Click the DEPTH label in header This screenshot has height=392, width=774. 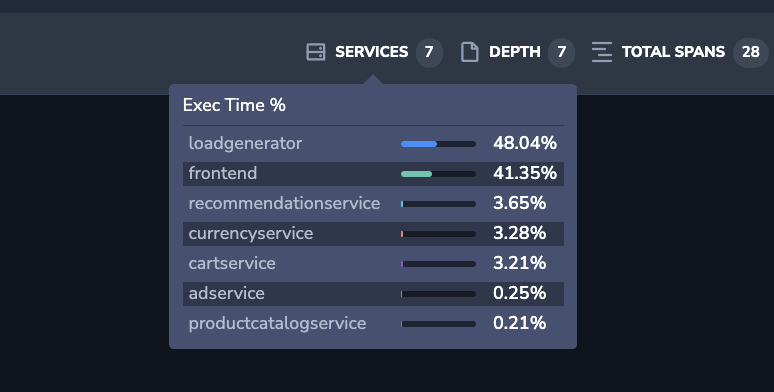tap(515, 52)
